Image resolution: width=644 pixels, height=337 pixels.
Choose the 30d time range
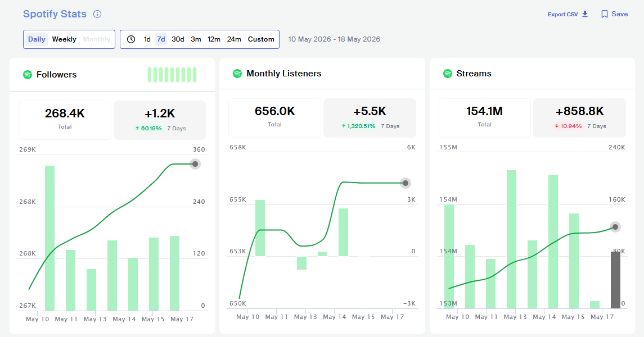[x=178, y=39]
